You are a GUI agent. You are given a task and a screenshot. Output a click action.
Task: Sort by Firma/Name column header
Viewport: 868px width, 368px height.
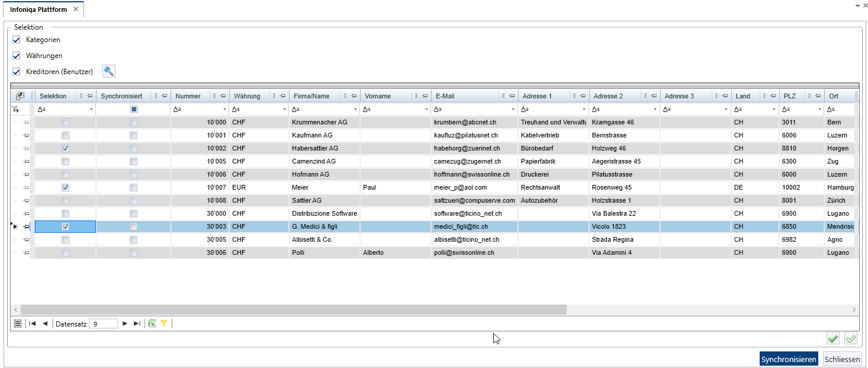click(x=311, y=96)
